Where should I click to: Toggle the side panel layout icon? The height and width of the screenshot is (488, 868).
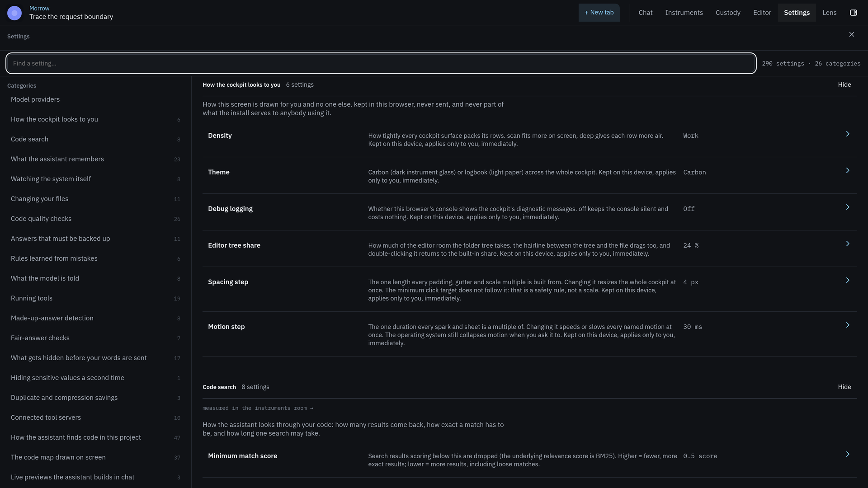(x=854, y=13)
